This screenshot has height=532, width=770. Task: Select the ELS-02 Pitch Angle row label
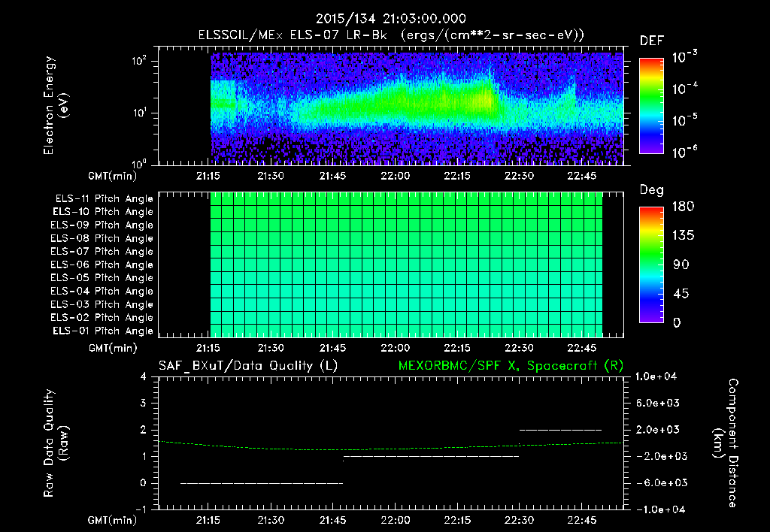click(x=102, y=318)
